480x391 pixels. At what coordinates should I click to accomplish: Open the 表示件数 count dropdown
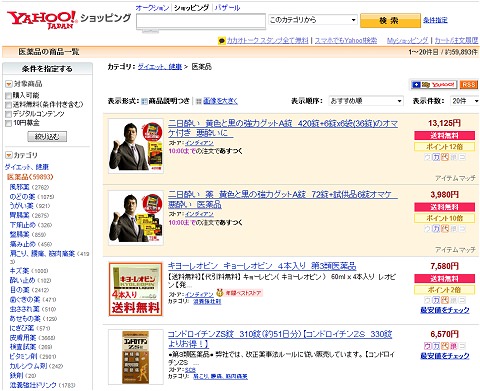click(465, 101)
